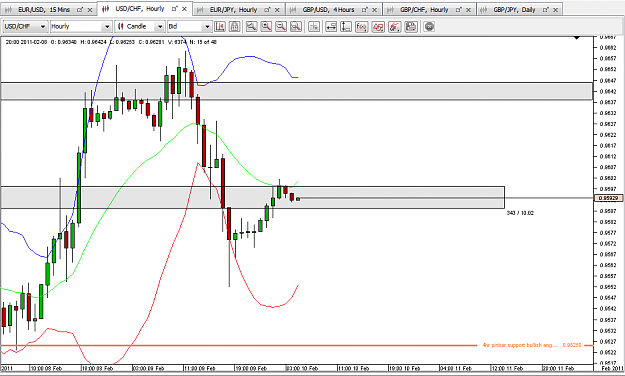Click the horizontal scale arrows icon
625x376 pixels.
tap(331, 27)
